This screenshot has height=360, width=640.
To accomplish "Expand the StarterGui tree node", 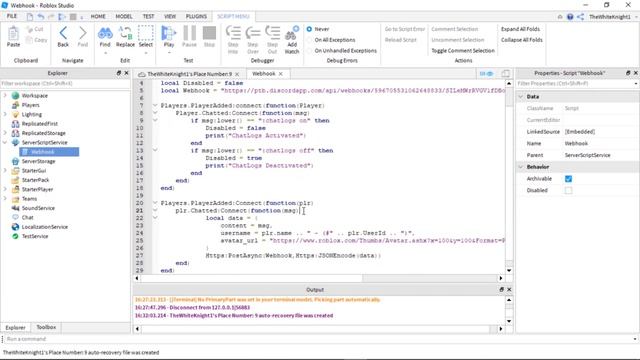I will [5, 171].
